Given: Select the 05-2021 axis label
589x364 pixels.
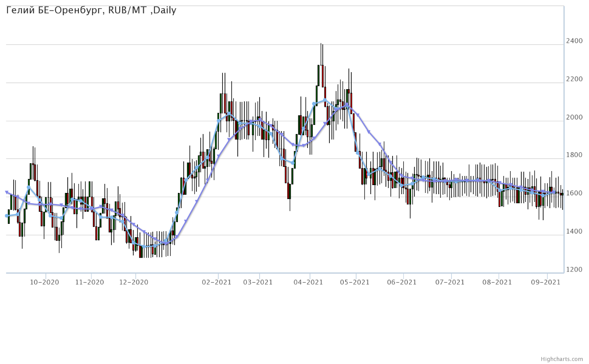Looking at the screenshot, I should click(x=355, y=282).
